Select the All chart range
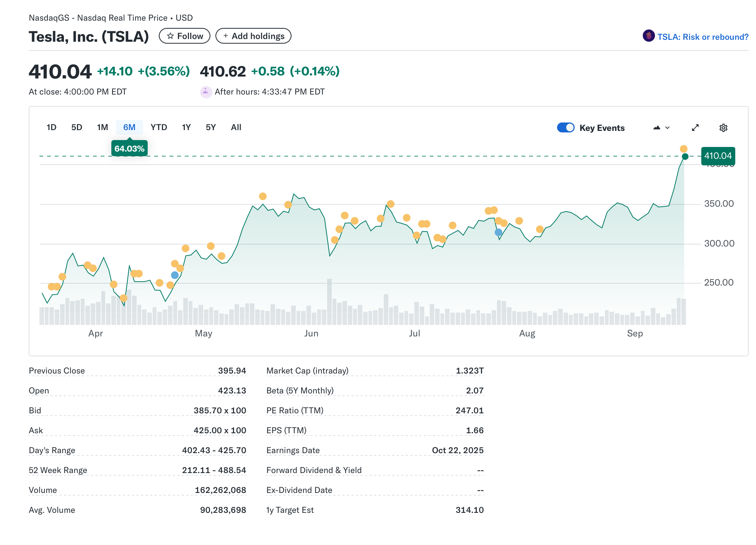 coord(236,127)
